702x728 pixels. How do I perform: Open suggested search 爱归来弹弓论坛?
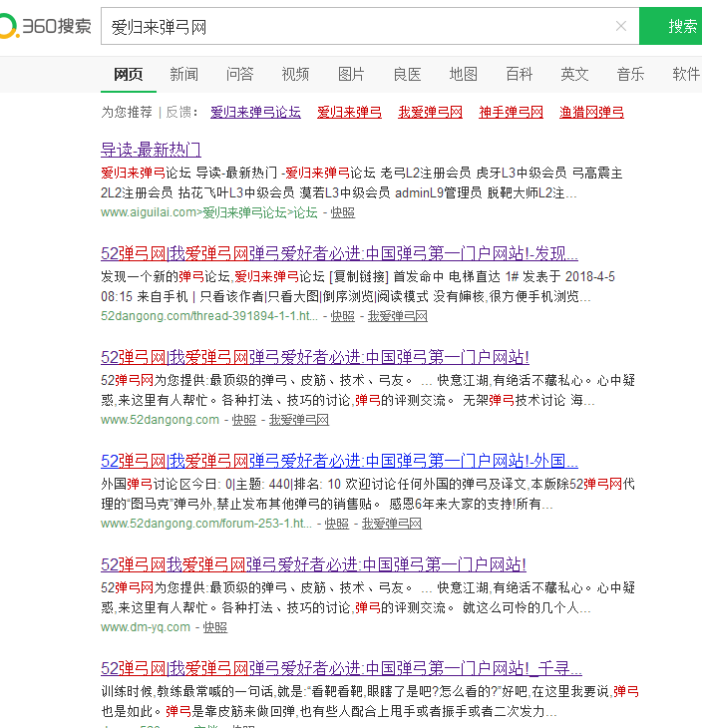click(255, 112)
